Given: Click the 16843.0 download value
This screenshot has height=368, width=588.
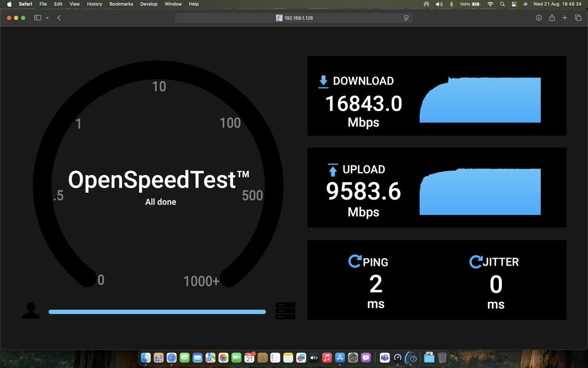Looking at the screenshot, I should (x=363, y=103).
